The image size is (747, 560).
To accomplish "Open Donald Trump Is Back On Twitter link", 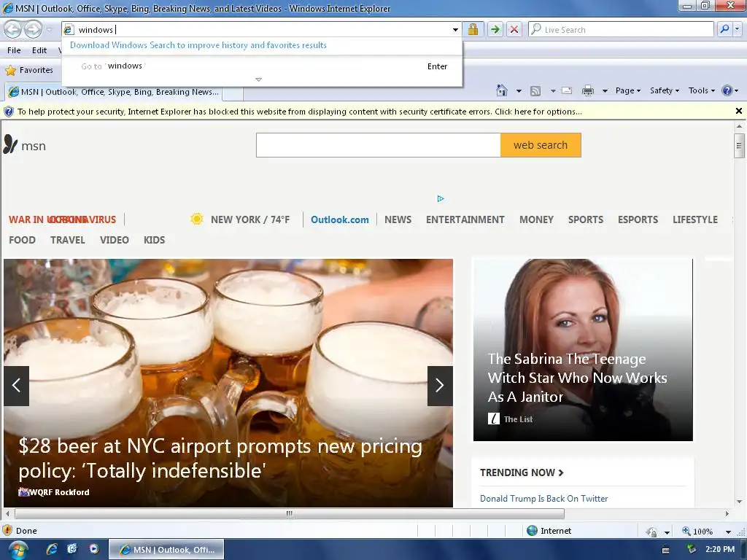I will click(543, 499).
